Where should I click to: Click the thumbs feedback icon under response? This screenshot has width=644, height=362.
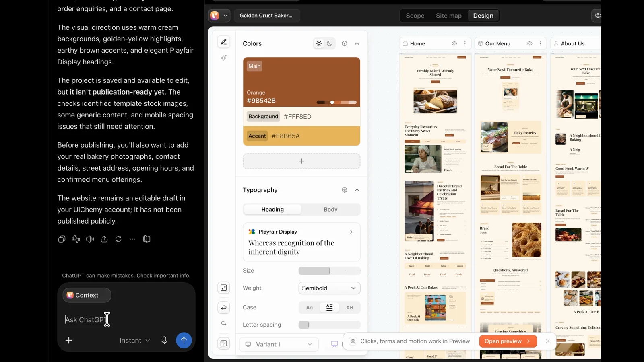click(x=76, y=239)
